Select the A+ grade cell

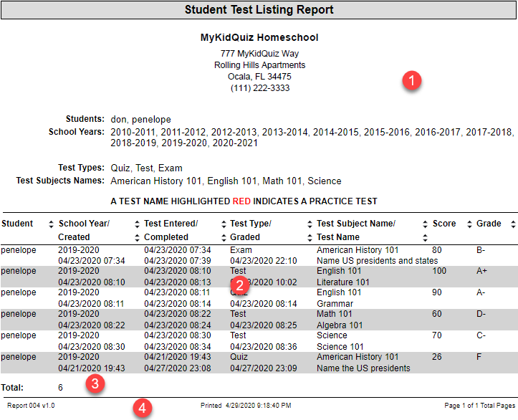pyautogui.click(x=481, y=271)
